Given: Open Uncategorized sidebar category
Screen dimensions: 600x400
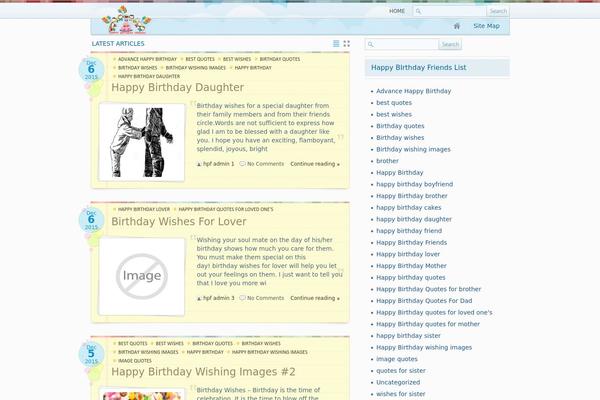Looking at the screenshot, I should click(398, 382).
